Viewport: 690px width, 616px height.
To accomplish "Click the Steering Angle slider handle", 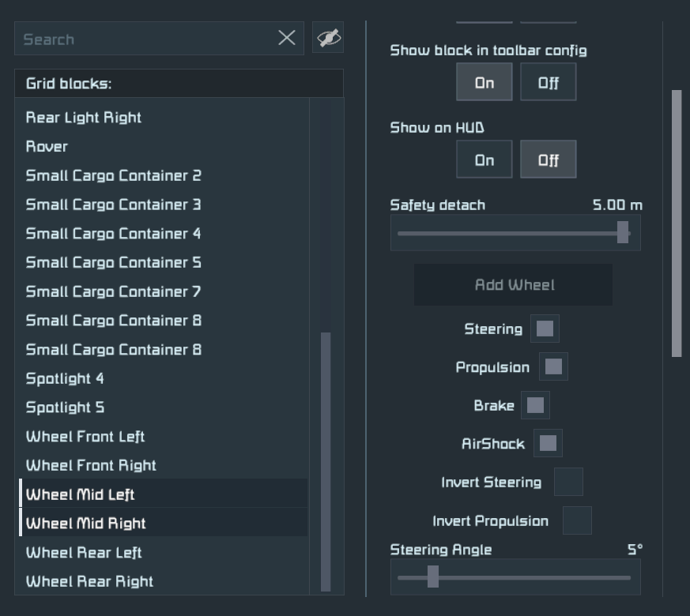I will click(433, 577).
